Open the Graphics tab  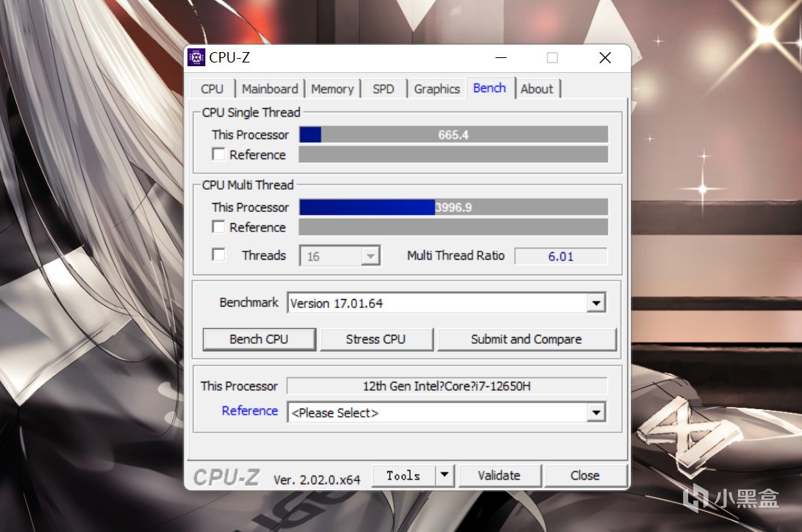[437, 89]
